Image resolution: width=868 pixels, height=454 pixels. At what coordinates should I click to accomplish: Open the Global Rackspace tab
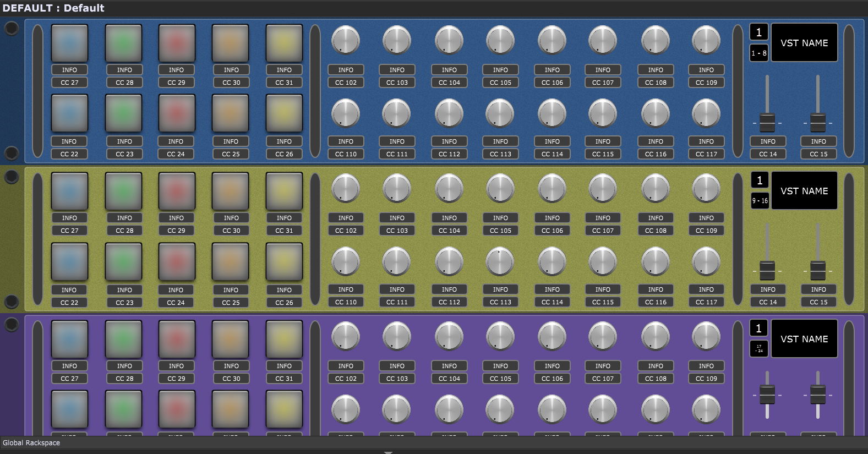(x=31, y=443)
